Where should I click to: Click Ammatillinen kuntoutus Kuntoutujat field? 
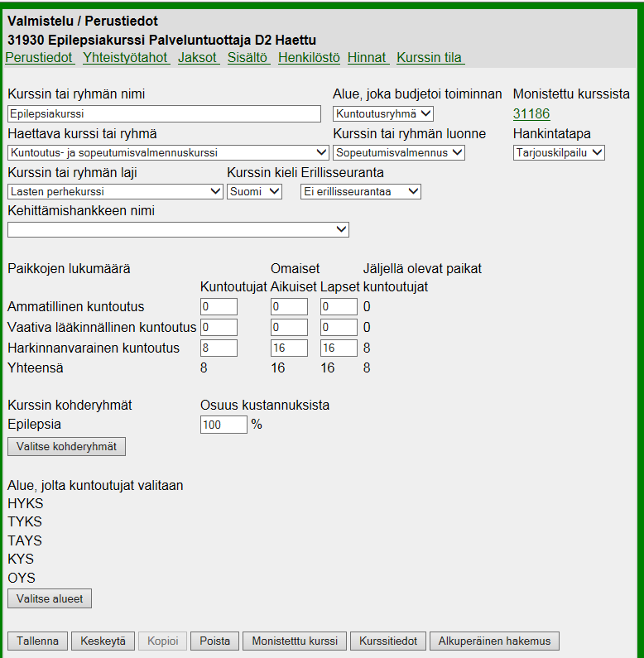tap(219, 307)
